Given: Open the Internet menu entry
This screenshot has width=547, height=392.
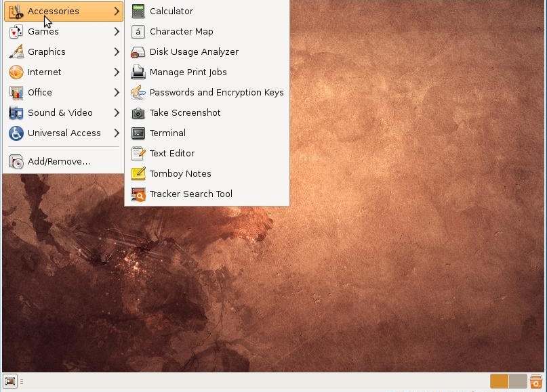Looking at the screenshot, I should click(64, 72).
